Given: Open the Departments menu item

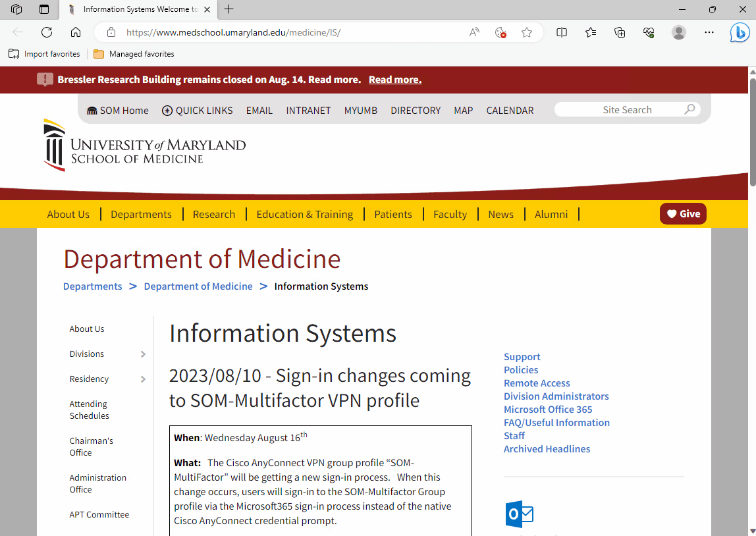Looking at the screenshot, I should 141,214.
